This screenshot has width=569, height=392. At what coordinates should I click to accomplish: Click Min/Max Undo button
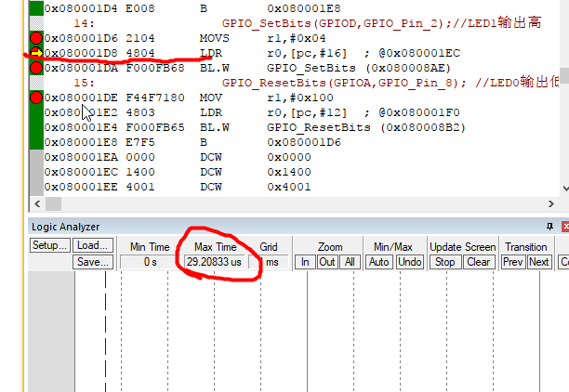click(410, 262)
